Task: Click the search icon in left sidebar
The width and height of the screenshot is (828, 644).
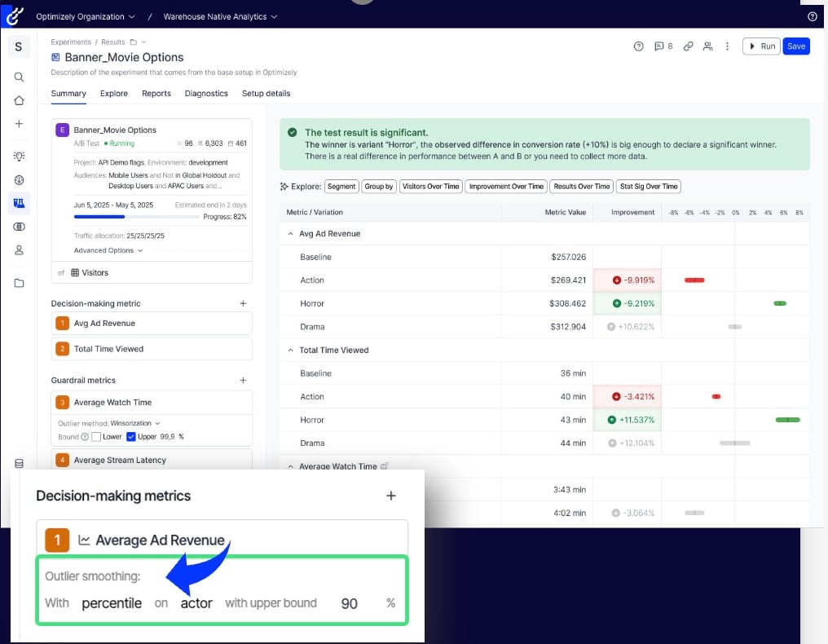Action: 20,77
